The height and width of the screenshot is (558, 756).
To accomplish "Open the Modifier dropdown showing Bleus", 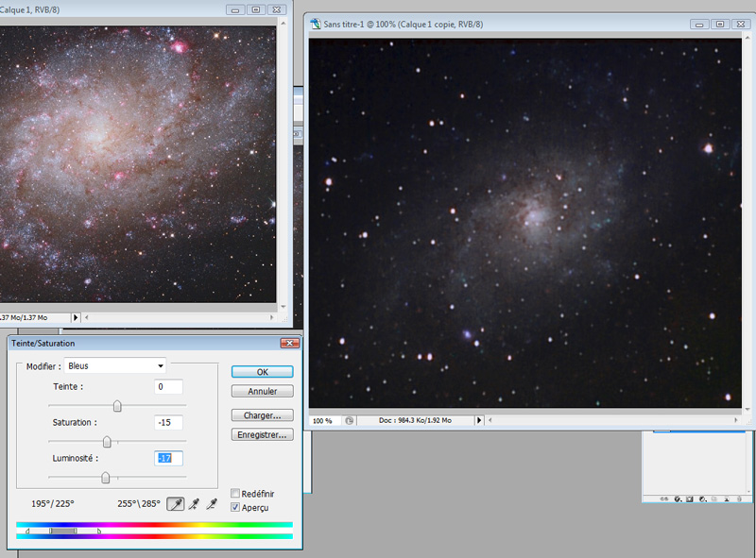I will [114, 365].
